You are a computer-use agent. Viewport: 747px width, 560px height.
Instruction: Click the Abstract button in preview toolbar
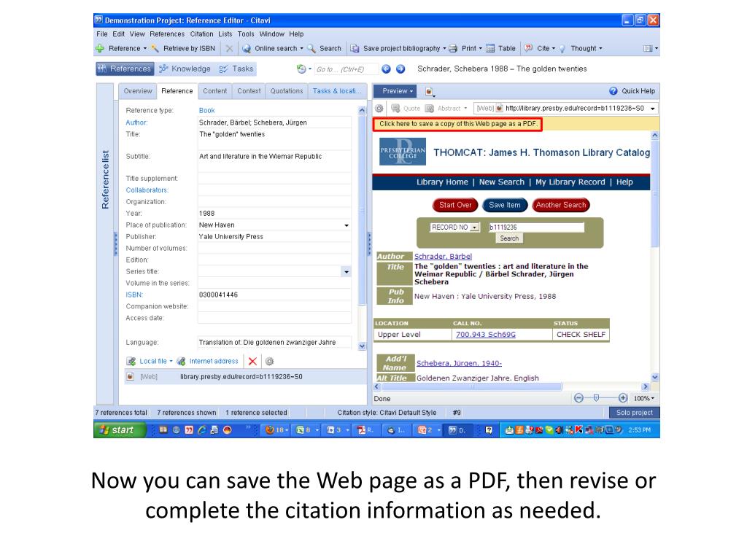click(446, 108)
